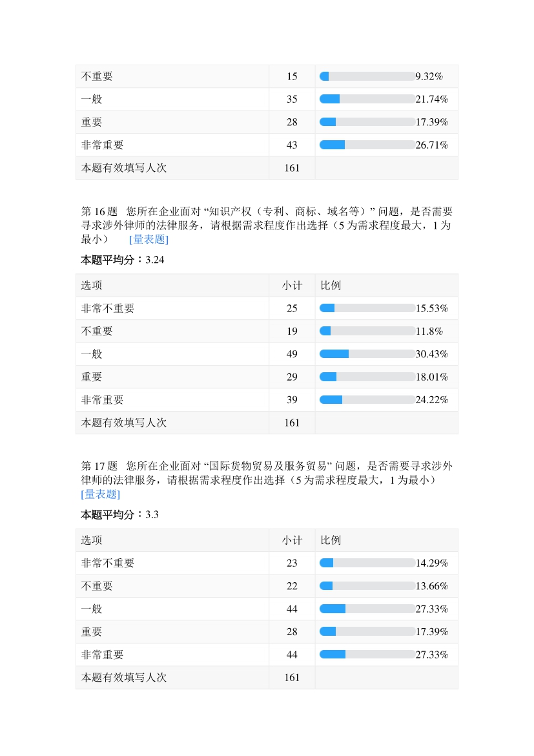The width and height of the screenshot is (534, 756).
Task: Click the progress bar showing 18.01%
Action: [367, 377]
